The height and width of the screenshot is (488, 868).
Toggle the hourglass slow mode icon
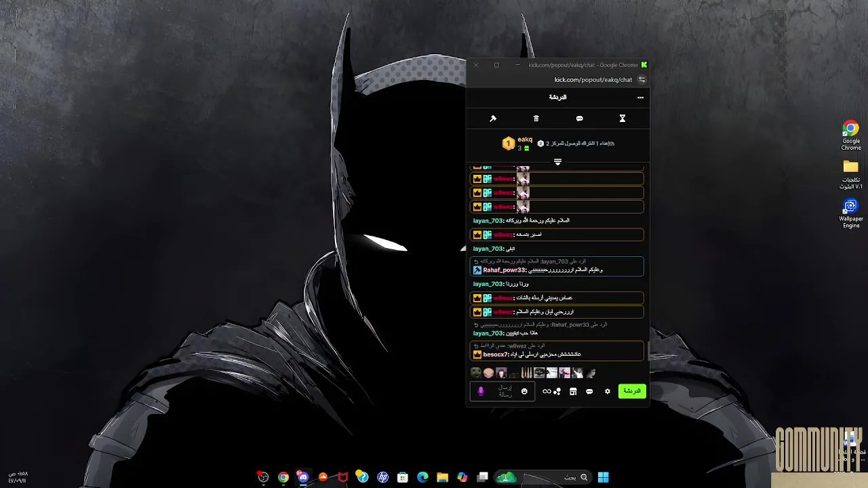click(x=622, y=119)
